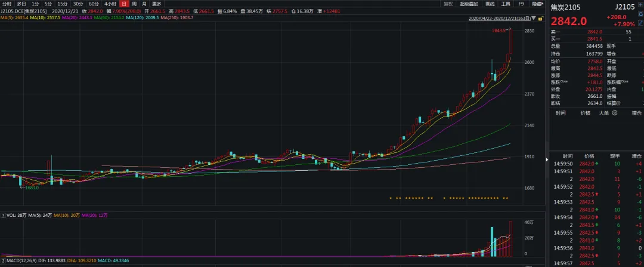The width and height of the screenshot is (644, 267).
Task: Click the MACD(12,26,9) indicator label
Action: click(22, 260)
